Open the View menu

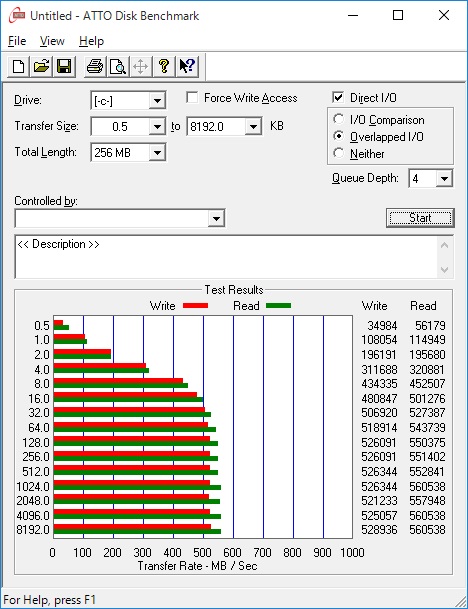point(52,41)
